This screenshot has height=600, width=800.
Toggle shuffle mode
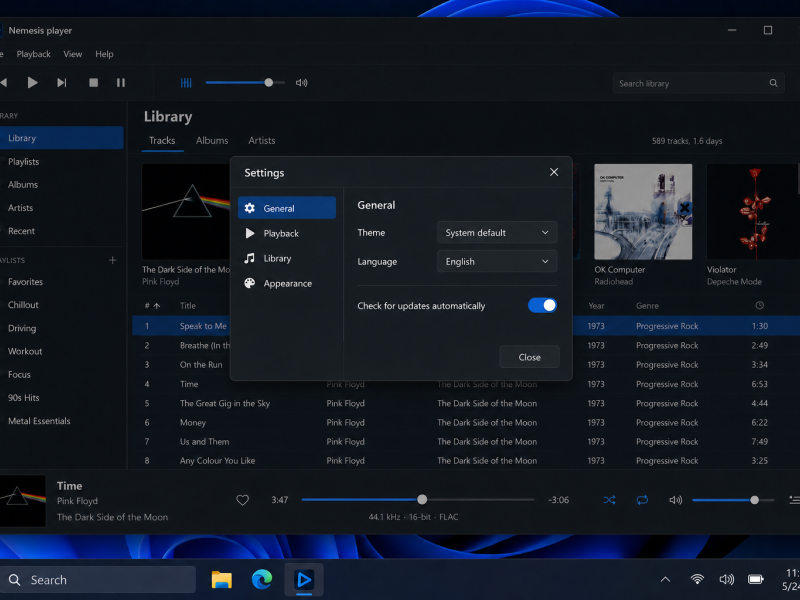[609, 500]
